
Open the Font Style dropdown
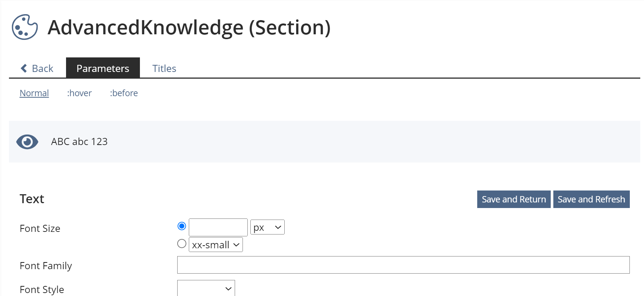click(x=206, y=289)
